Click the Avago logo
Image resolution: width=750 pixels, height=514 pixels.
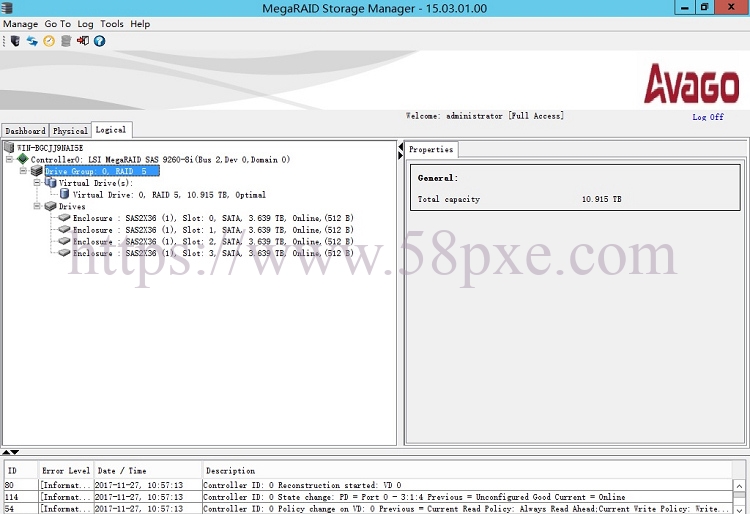pos(692,84)
